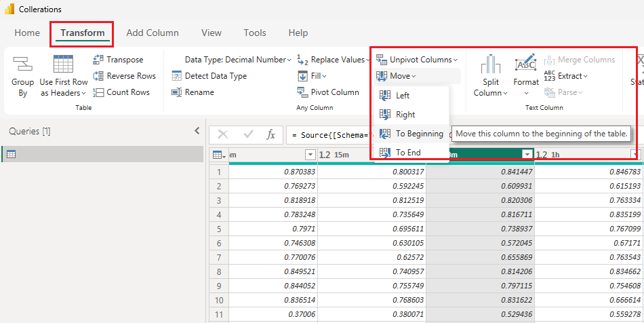Open the filter dropdown left of 15m
The width and height of the screenshot is (644, 323).
310,155
